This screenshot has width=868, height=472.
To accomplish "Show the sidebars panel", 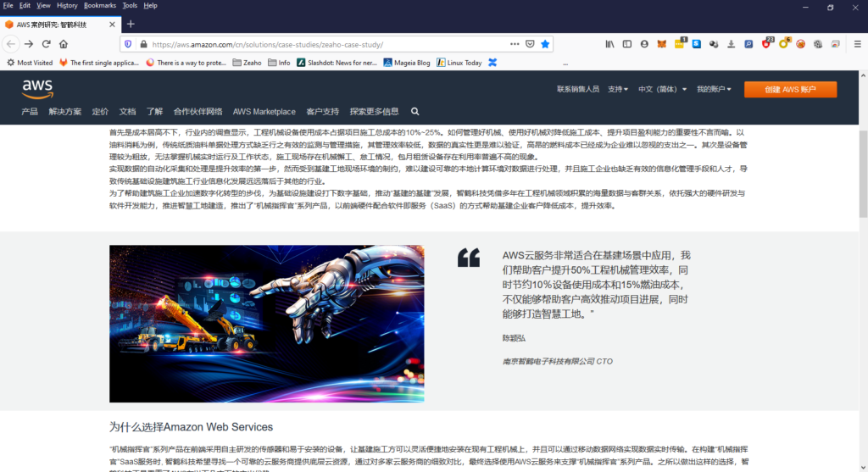I will [x=626, y=44].
